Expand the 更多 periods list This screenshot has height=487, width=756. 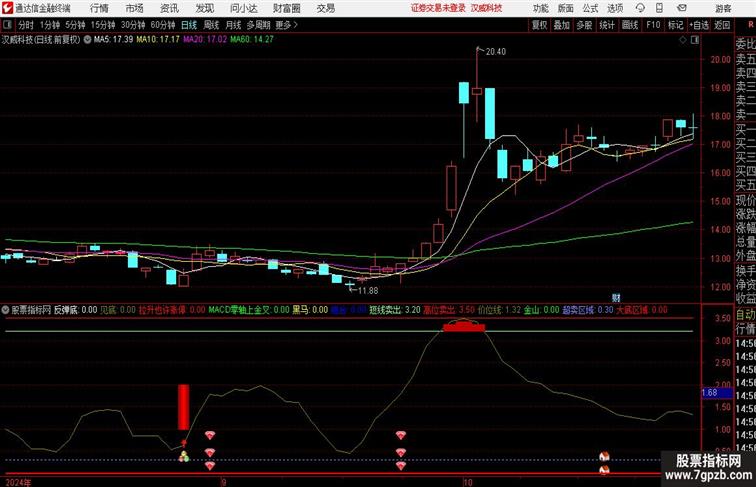click(286, 25)
